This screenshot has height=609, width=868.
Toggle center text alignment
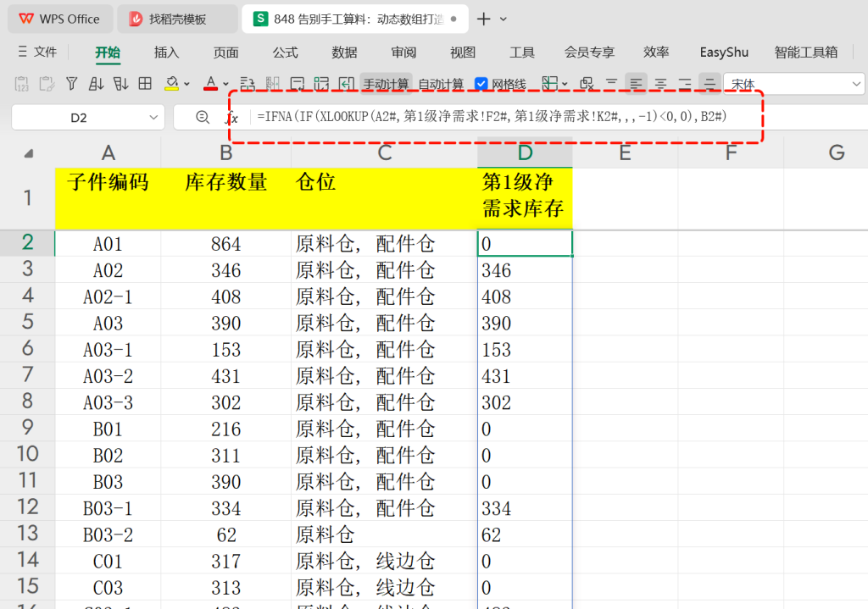(660, 84)
